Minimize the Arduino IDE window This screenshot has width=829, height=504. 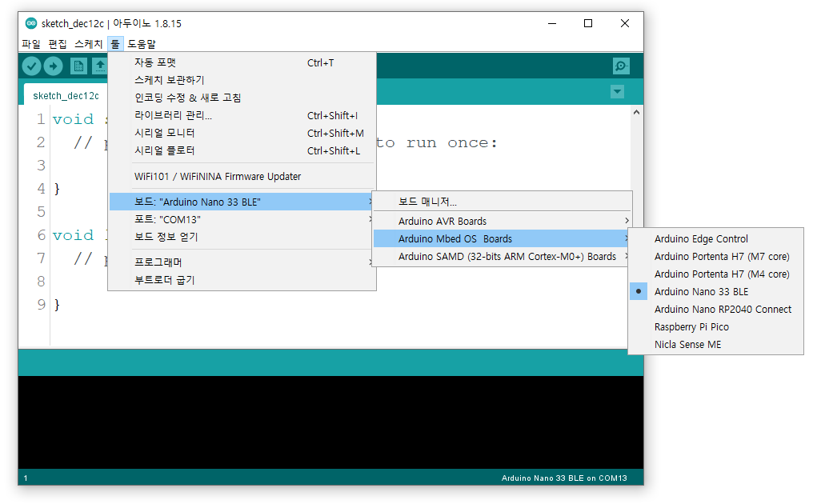pyautogui.click(x=552, y=23)
